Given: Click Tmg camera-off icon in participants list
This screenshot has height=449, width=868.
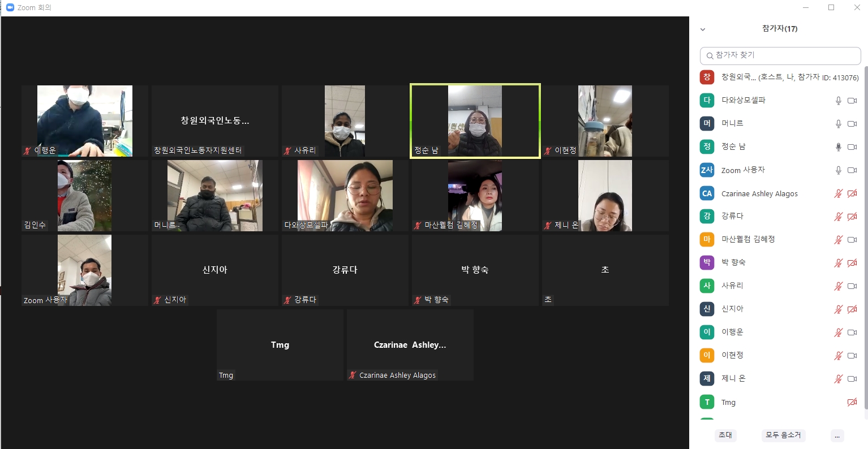Looking at the screenshot, I should [852, 403].
